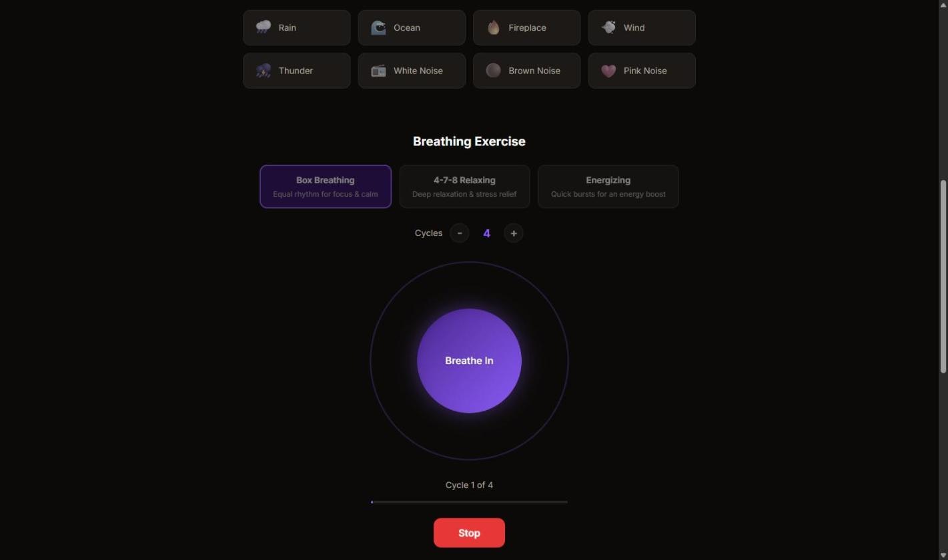Toggle the Ocean ambient sound

click(x=412, y=27)
